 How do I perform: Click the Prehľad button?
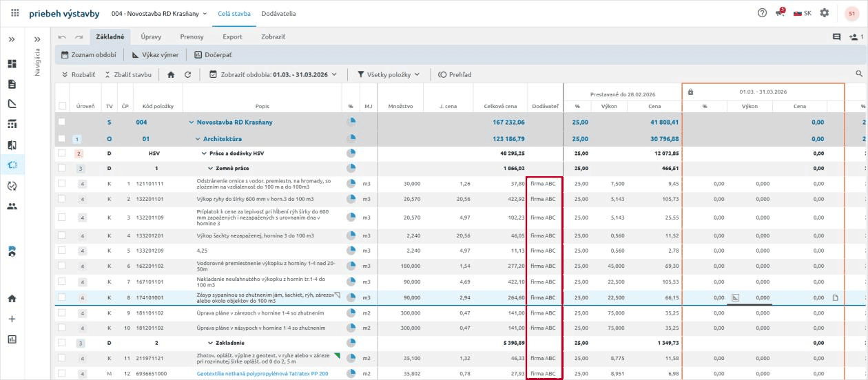[x=455, y=74]
